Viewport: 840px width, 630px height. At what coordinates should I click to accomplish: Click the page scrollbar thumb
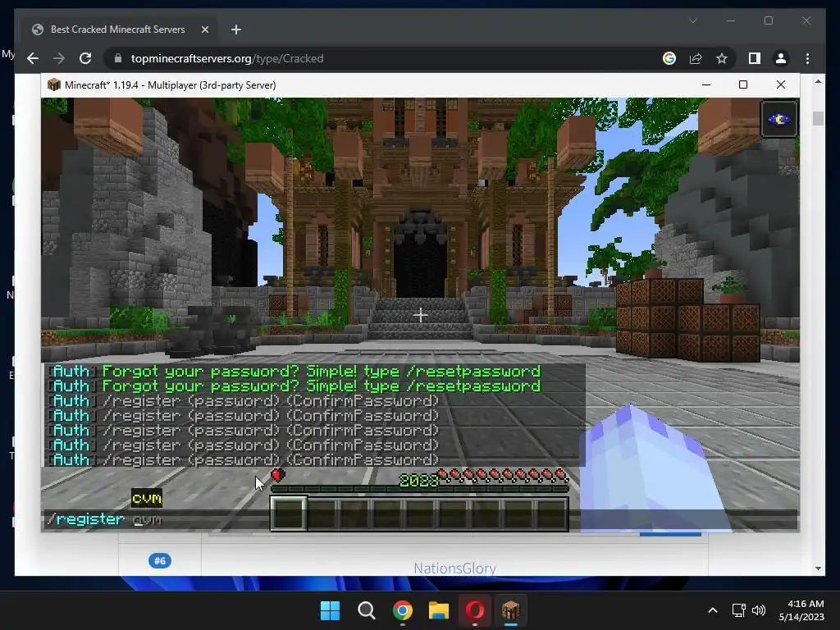point(818,118)
